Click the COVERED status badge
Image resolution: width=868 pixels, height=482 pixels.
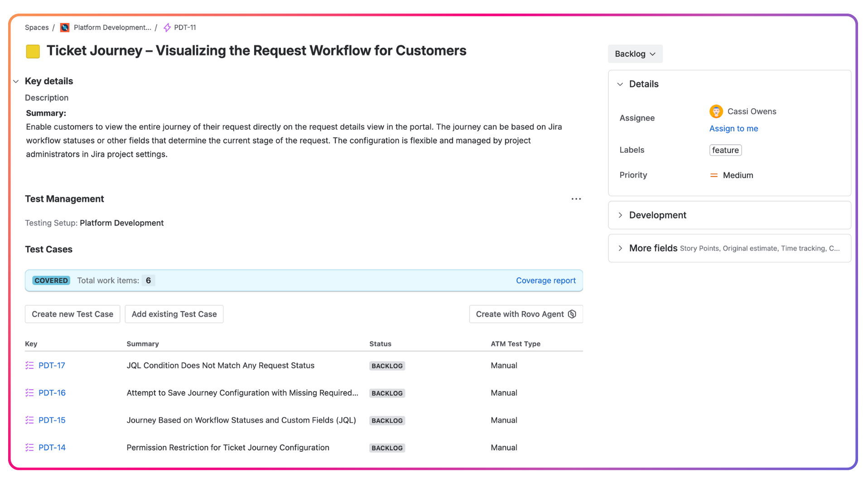(51, 280)
